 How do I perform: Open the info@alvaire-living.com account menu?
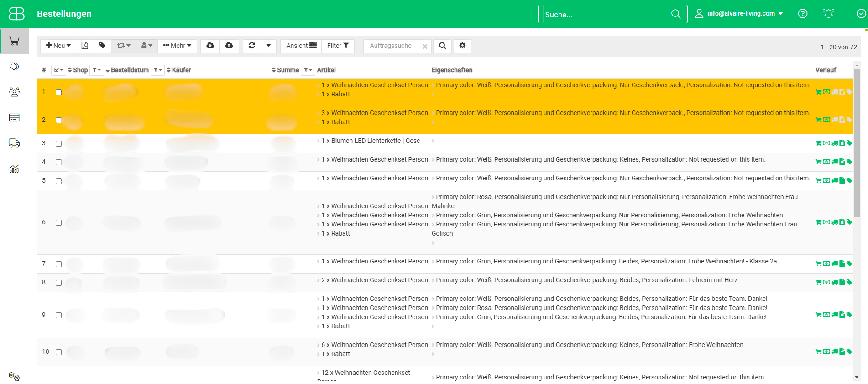coord(739,14)
